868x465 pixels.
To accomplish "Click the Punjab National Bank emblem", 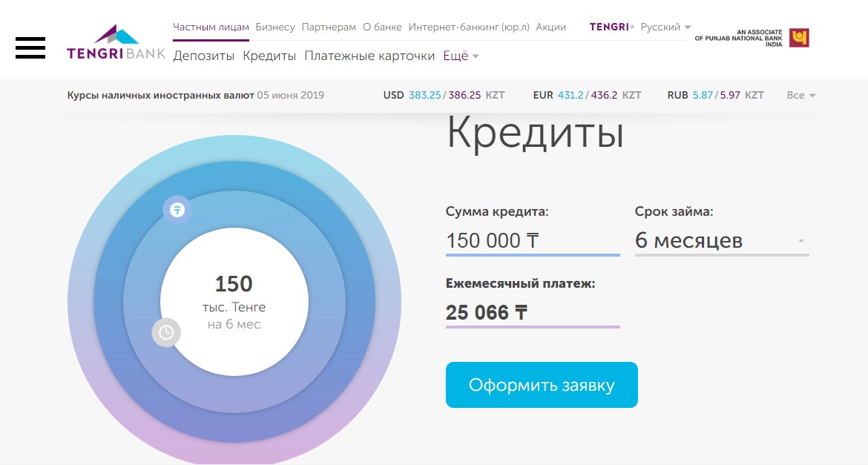I will [x=798, y=38].
